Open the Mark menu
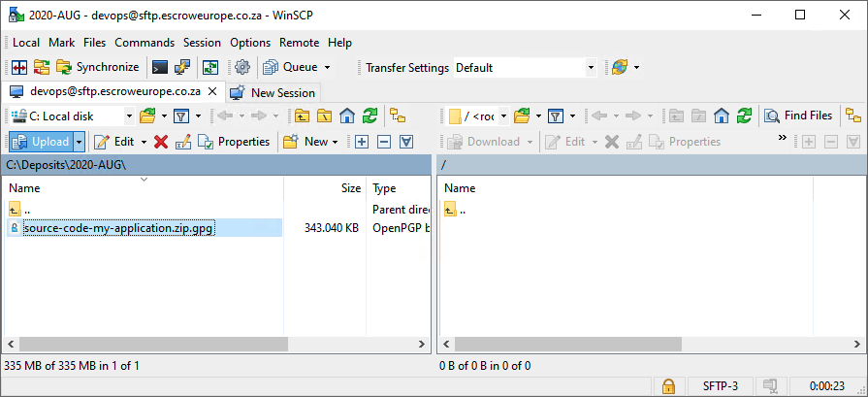 click(61, 43)
